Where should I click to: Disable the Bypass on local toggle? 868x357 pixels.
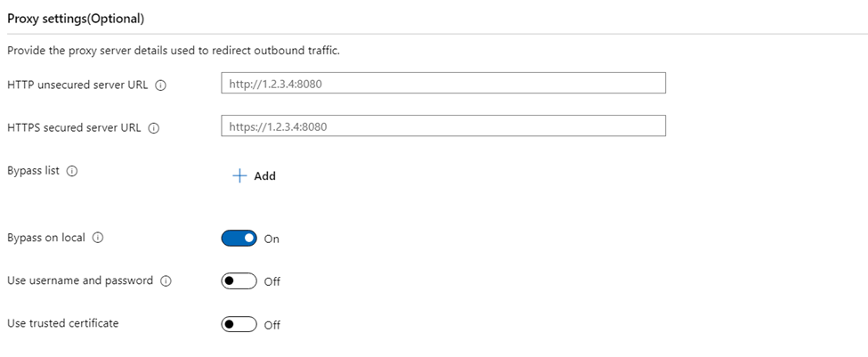[x=239, y=238]
